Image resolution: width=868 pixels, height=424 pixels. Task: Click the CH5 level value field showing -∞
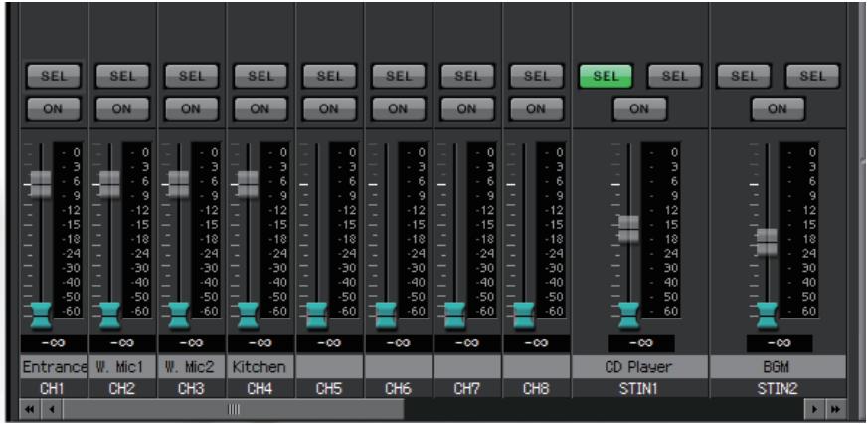(329, 343)
